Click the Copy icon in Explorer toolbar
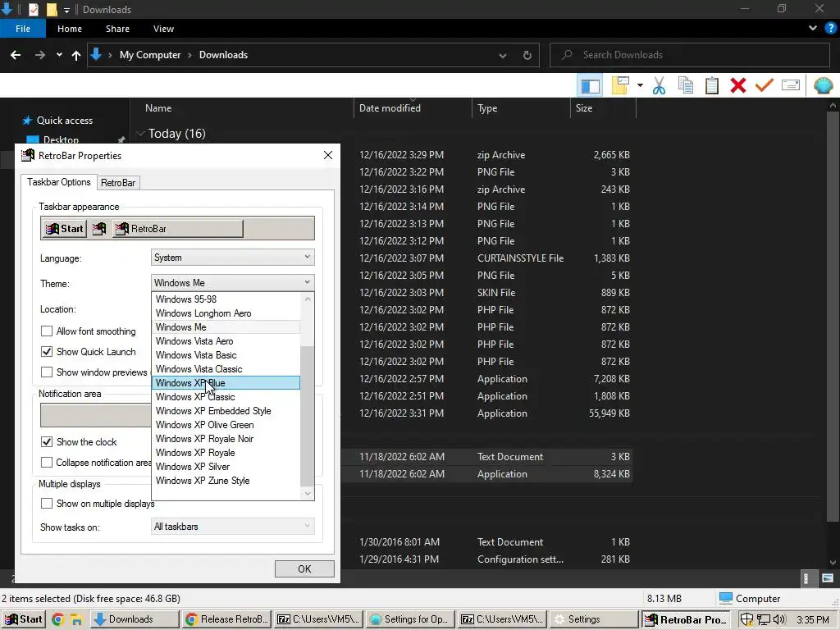 click(686, 85)
